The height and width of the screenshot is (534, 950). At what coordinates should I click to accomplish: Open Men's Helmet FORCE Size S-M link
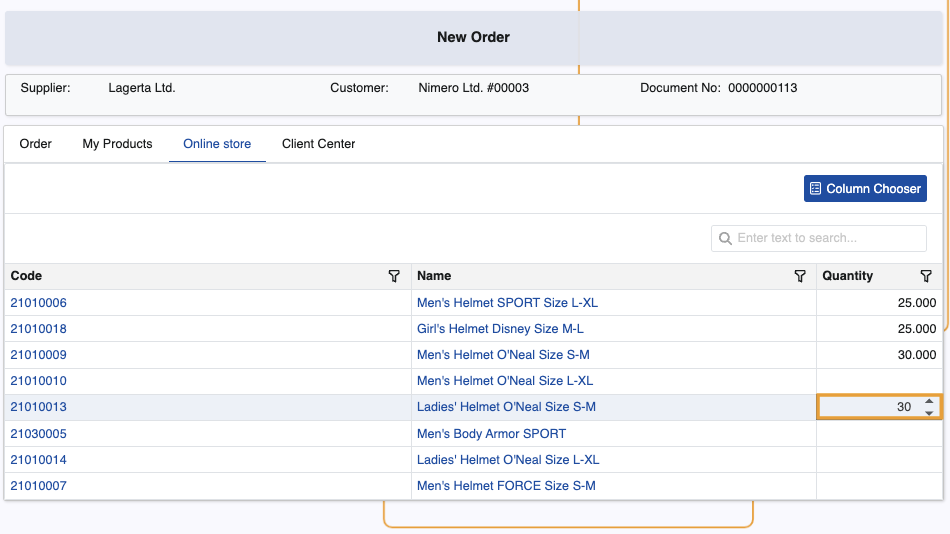506,486
